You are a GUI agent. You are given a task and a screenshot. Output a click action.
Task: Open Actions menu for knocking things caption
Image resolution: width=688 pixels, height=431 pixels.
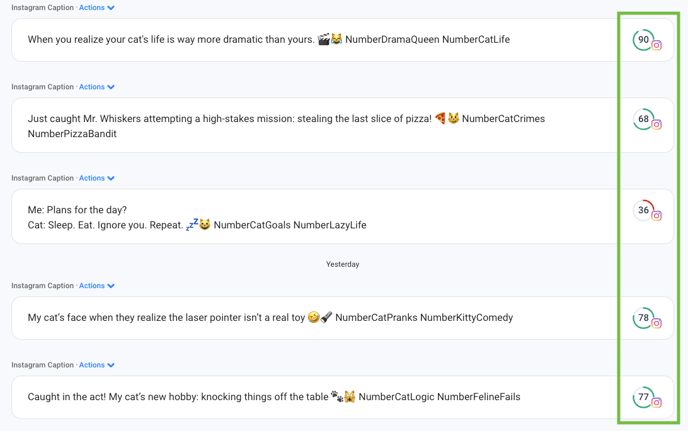coord(97,365)
